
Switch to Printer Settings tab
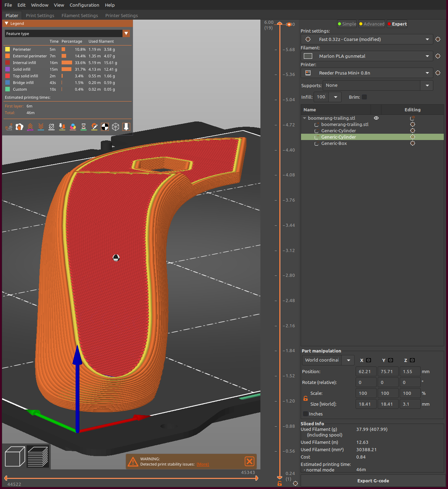click(121, 15)
